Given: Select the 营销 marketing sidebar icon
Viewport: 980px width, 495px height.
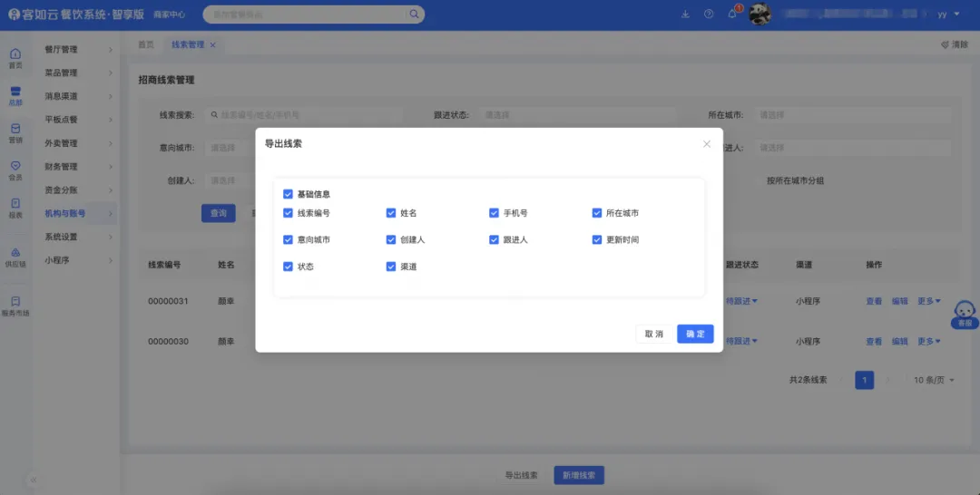Looking at the screenshot, I should coord(15,132).
